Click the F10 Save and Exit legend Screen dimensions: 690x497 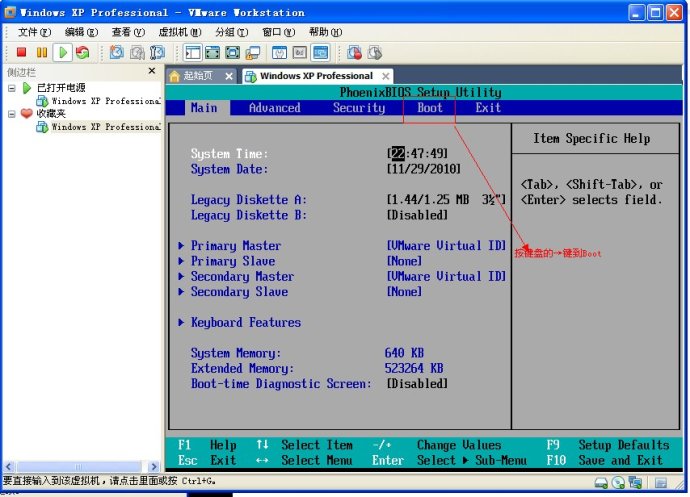[x=604, y=460]
